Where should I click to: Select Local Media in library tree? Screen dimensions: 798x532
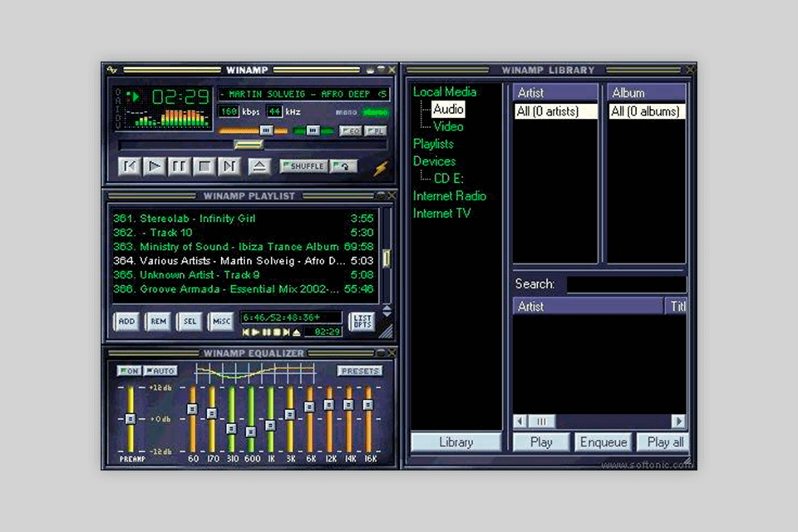click(444, 91)
